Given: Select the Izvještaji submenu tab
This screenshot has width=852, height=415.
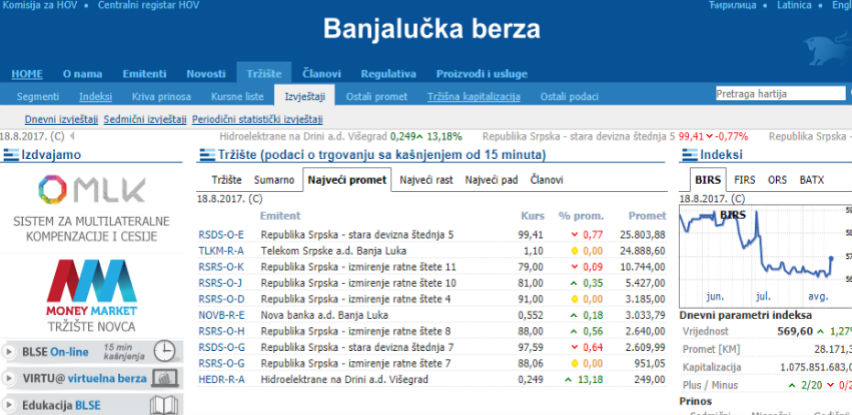Looking at the screenshot, I should point(305,96).
